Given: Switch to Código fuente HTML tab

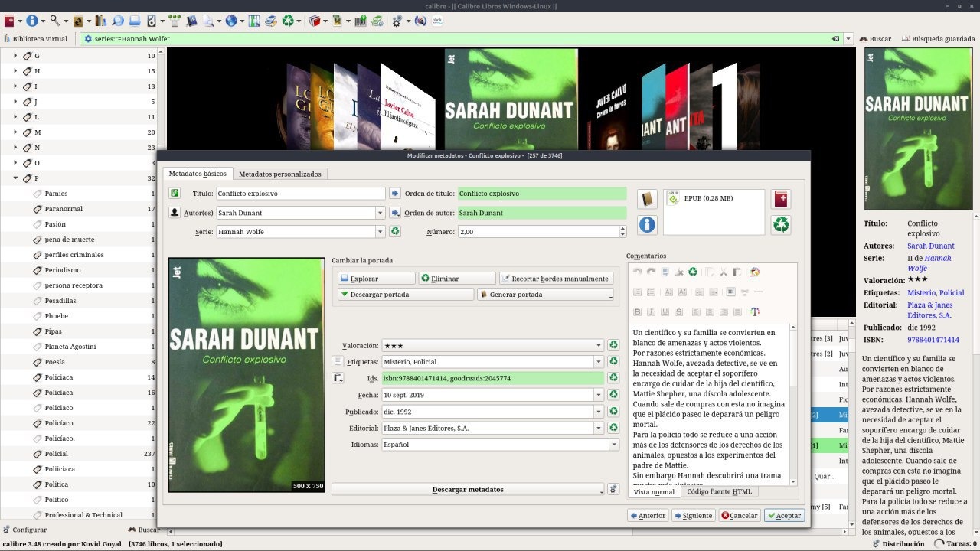Looking at the screenshot, I should pyautogui.click(x=719, y=491).
